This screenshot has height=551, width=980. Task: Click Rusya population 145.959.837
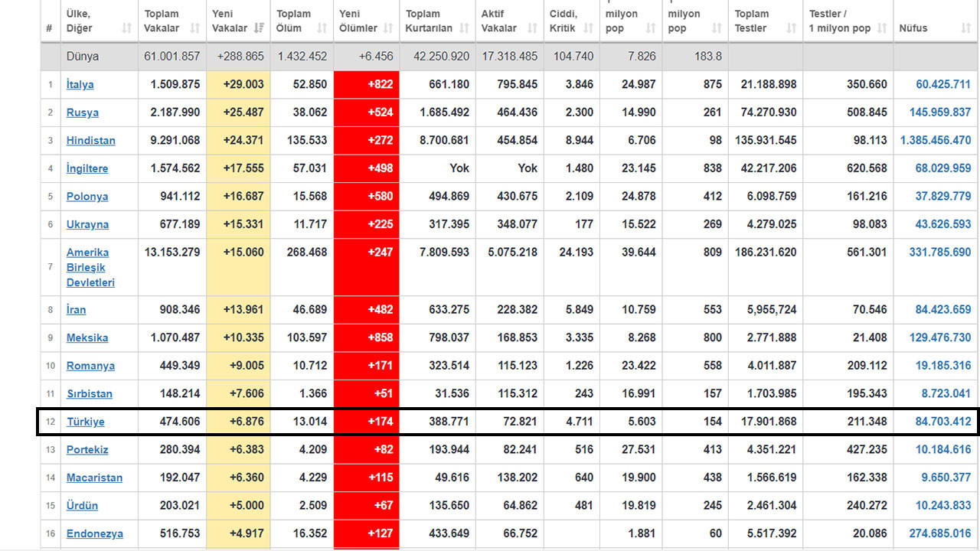940,112
